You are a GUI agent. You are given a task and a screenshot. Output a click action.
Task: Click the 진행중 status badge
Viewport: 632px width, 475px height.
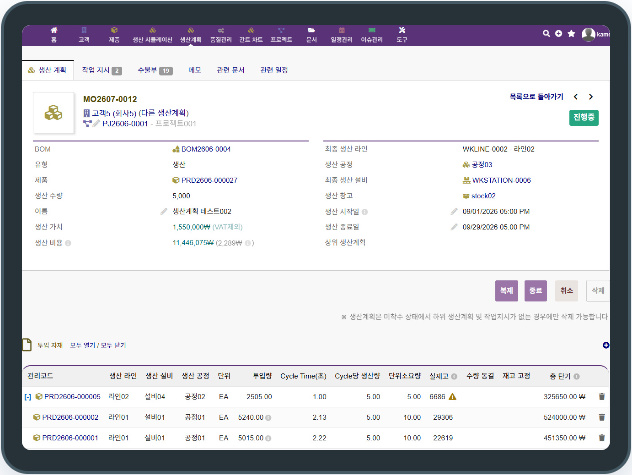point(584,118)
